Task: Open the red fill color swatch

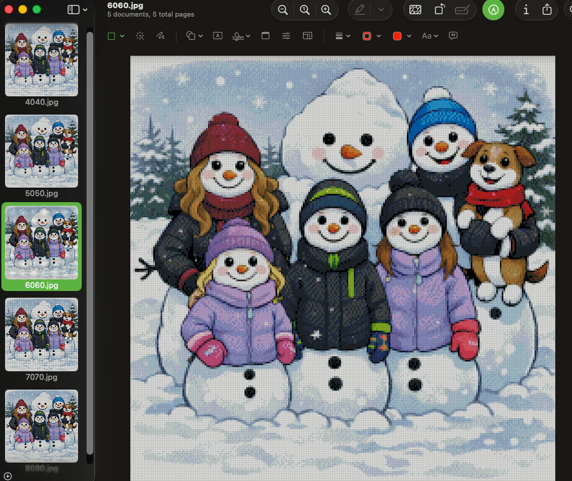Action: click(x=397, y=36)
